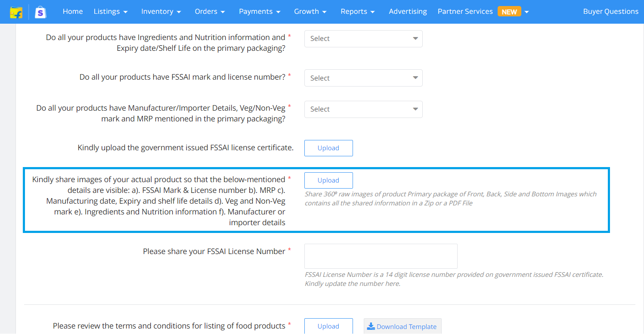This screenshot has height=335, width=644.
Task: Open the Orders dropdown menu
Action: coord(210,12)
